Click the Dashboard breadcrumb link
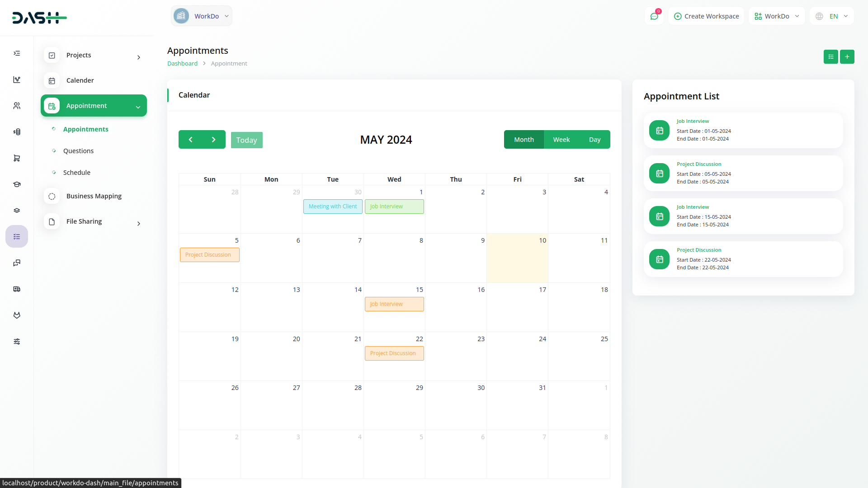Screen dimensions: 868x488 (182, 64)
